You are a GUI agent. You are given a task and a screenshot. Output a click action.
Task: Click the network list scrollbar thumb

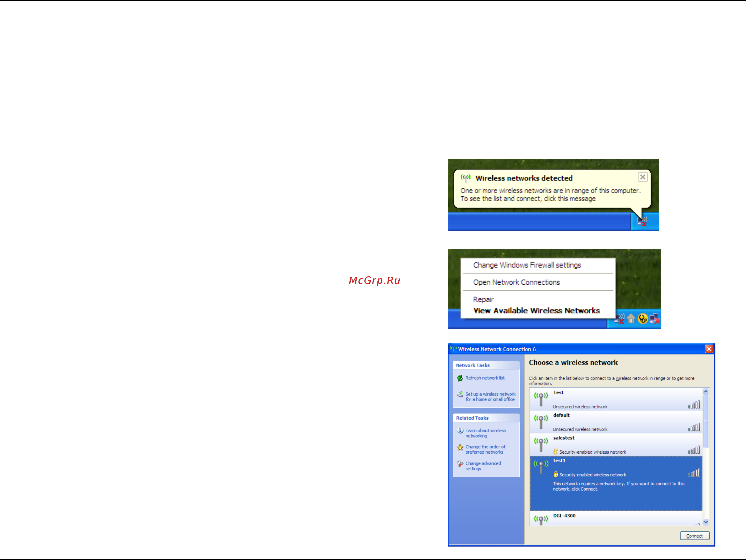click(x=706, y=421)
